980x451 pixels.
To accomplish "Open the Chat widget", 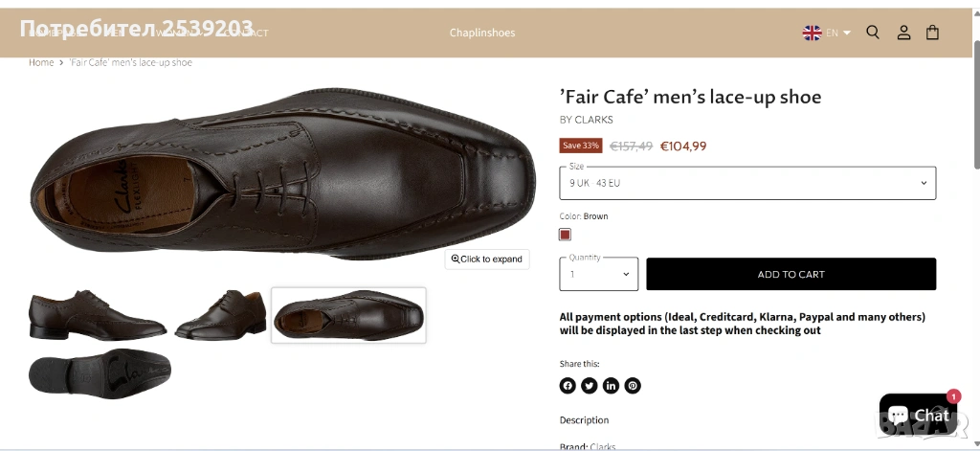I will pos(917,414).
